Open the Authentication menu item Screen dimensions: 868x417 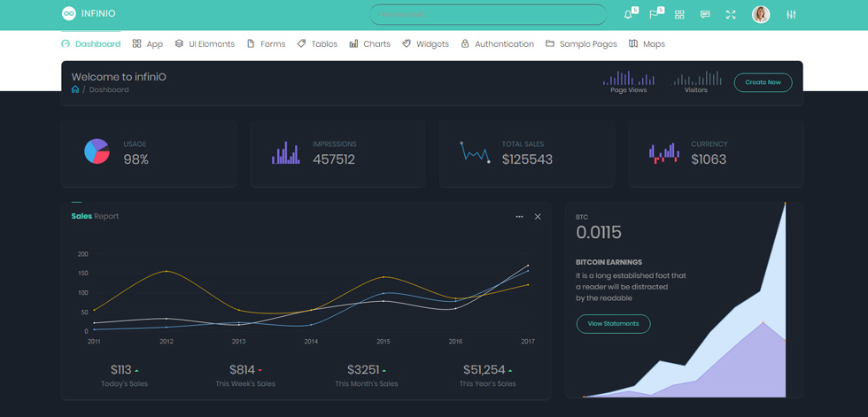[x=497, y=43]
